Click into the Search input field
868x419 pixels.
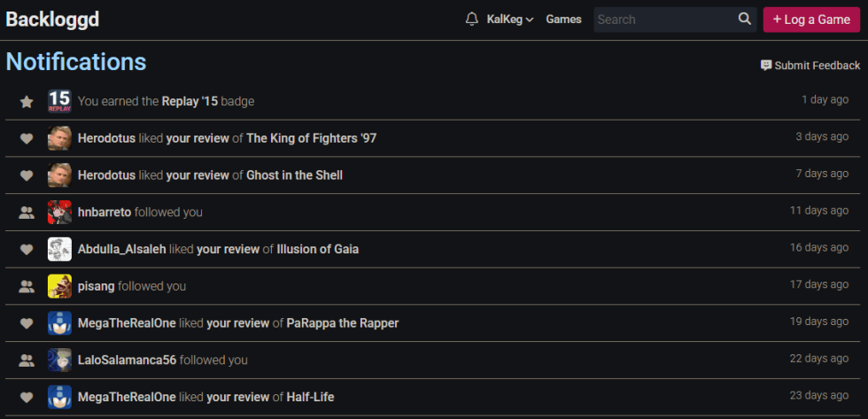tap(664, 19)
